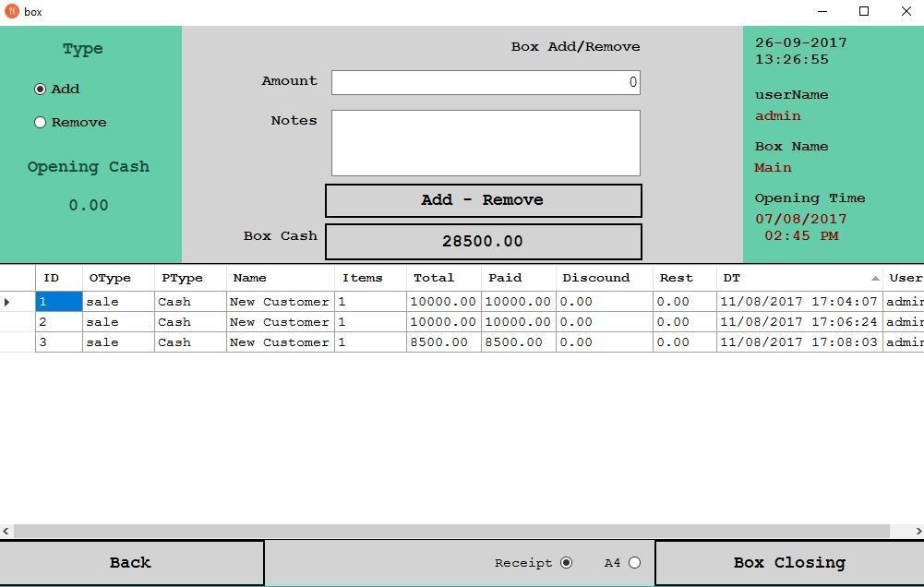Sort by the PType column header
Viewport: 924px width, 587px height.
pos(190,278)
